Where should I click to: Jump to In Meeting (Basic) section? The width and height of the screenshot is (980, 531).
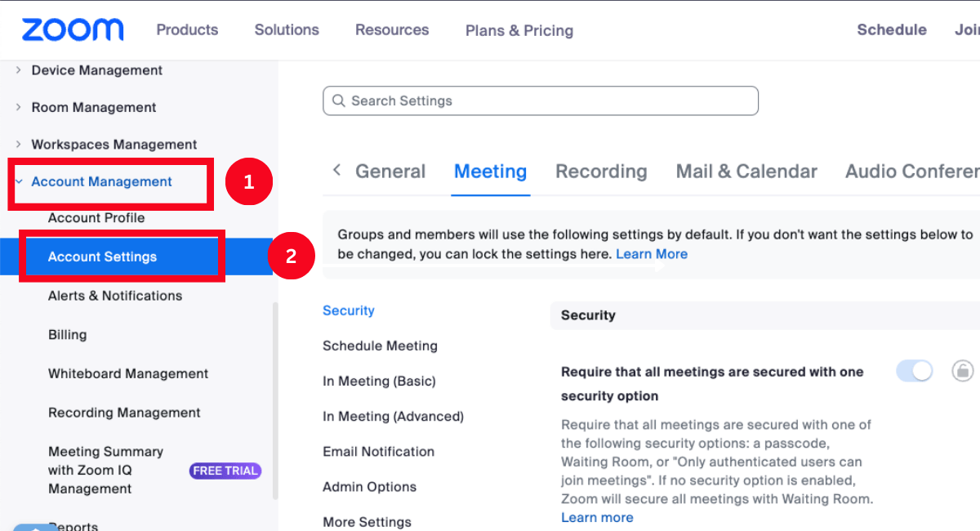pyautogui.click(x=379, y=382)
